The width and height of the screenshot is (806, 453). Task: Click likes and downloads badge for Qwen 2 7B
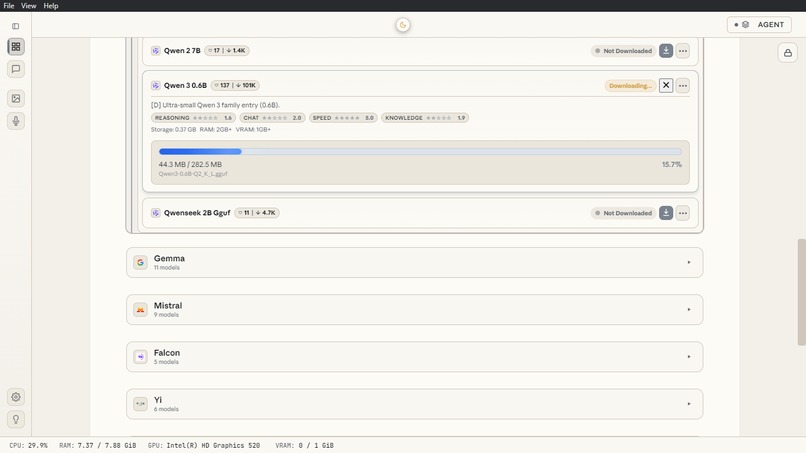coord(227,50)
